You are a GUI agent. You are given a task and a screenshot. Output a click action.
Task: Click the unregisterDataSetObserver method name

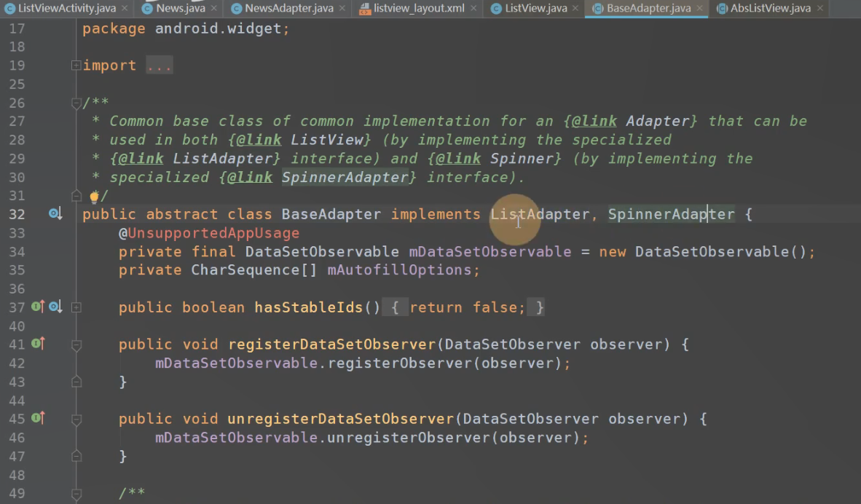[340, 419]
